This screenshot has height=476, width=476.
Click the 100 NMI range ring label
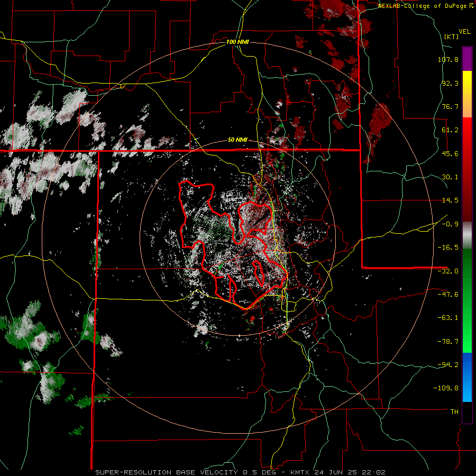pos(237,42)
